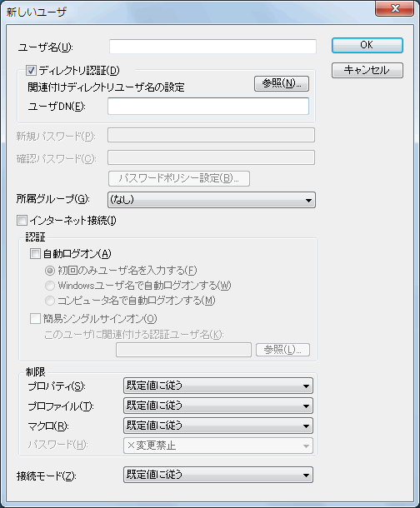Open パスワードポリシー設定 button

coord(179,178)
